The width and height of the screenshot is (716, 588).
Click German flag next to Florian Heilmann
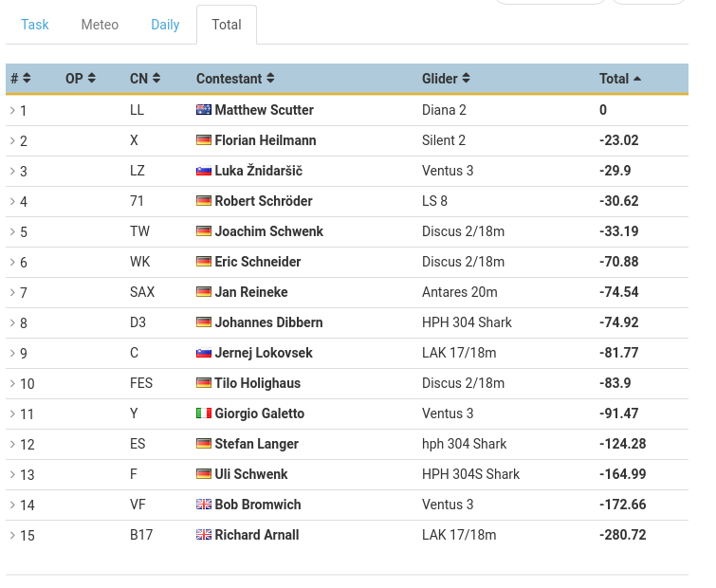point(204,140)
